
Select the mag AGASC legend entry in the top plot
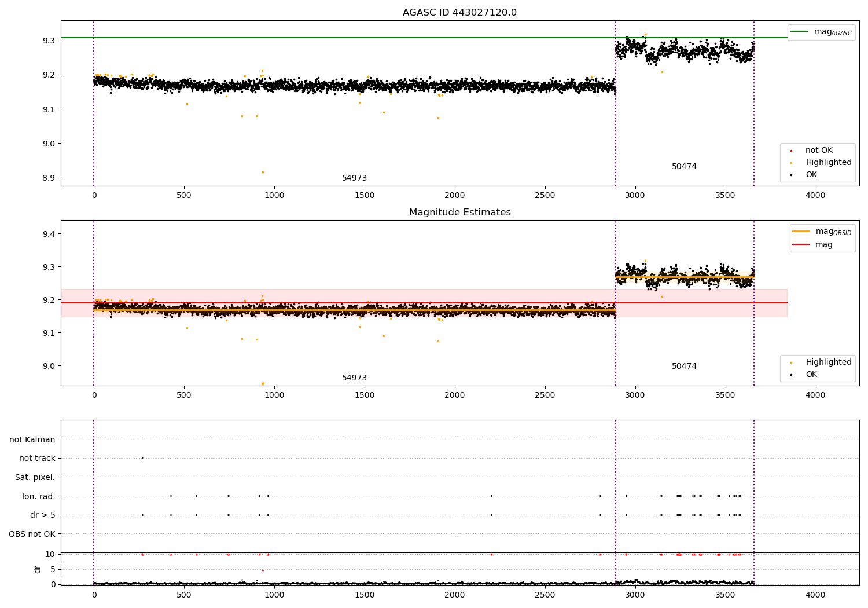pyautogui.click(x=821, y=32)
